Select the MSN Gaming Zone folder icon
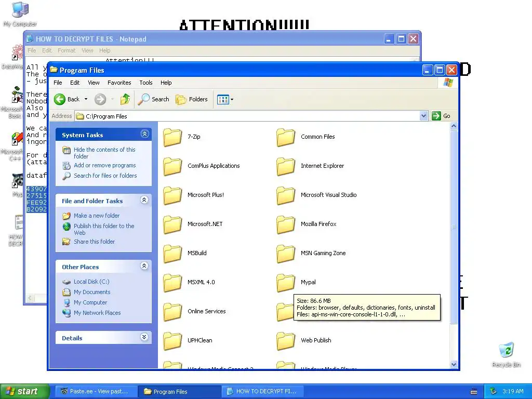Viewport: 532px width, 399px height. click(286, 254)
